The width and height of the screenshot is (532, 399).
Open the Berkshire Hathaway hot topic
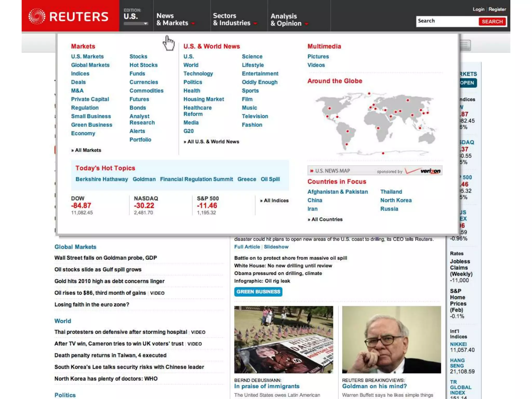102,179
